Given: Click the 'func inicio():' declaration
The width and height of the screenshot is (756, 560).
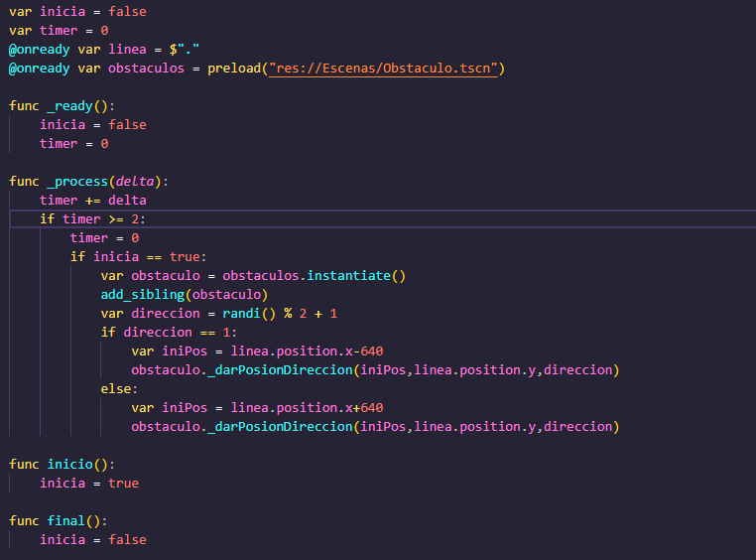Looking at the screenshot, I should point(62,464).
